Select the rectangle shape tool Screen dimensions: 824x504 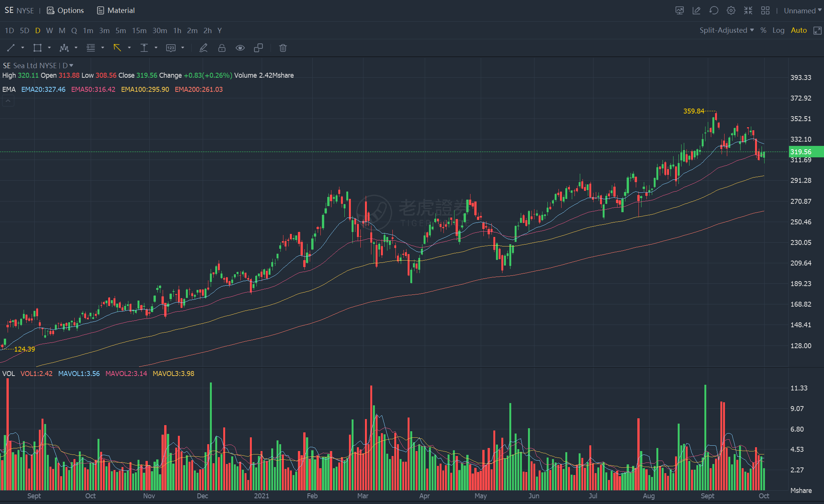[37, 48]
